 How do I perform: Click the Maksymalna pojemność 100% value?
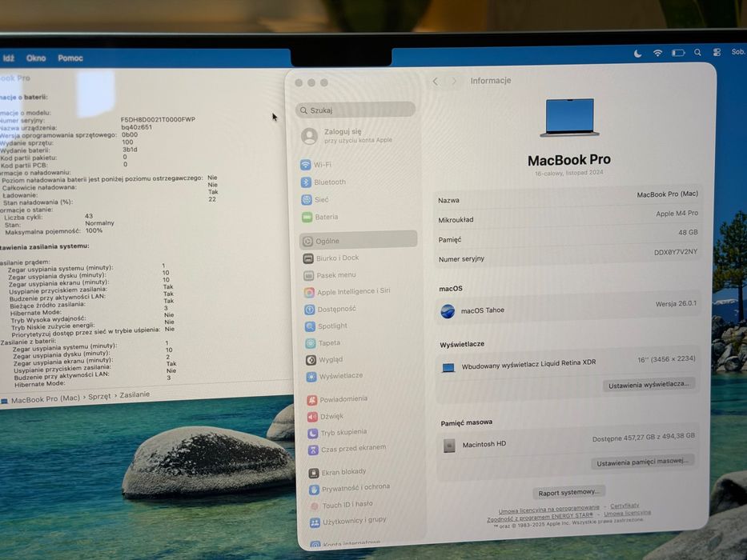[94, 230]
